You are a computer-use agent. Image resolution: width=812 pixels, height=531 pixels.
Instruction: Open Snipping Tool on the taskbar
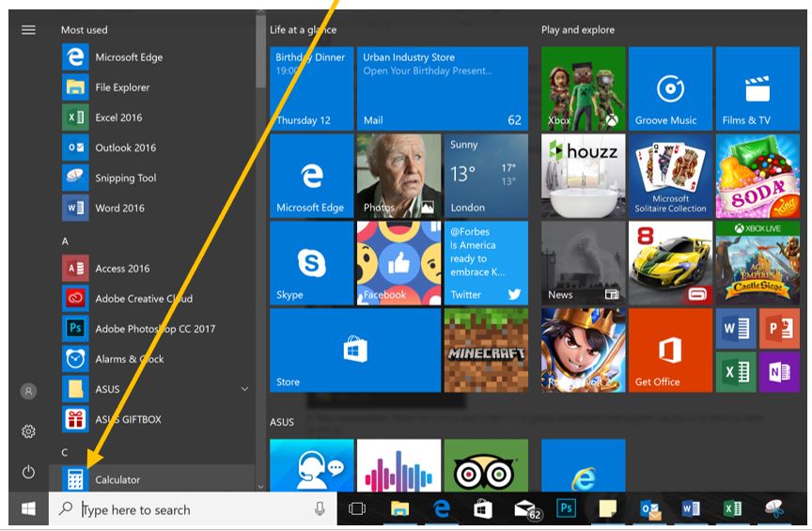pos(774,508)
